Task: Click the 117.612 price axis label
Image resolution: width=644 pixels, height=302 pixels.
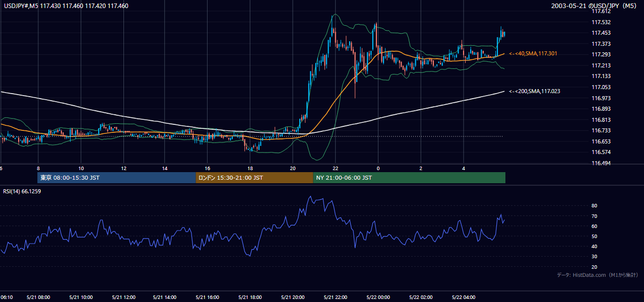Action: coord(601,11)
